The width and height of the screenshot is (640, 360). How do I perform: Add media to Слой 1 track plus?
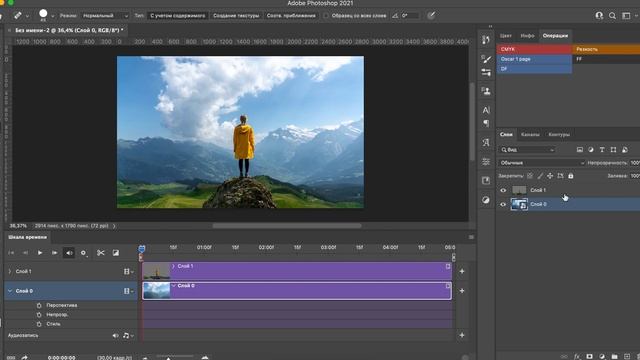pyautogui.click(x=462, y=271)
